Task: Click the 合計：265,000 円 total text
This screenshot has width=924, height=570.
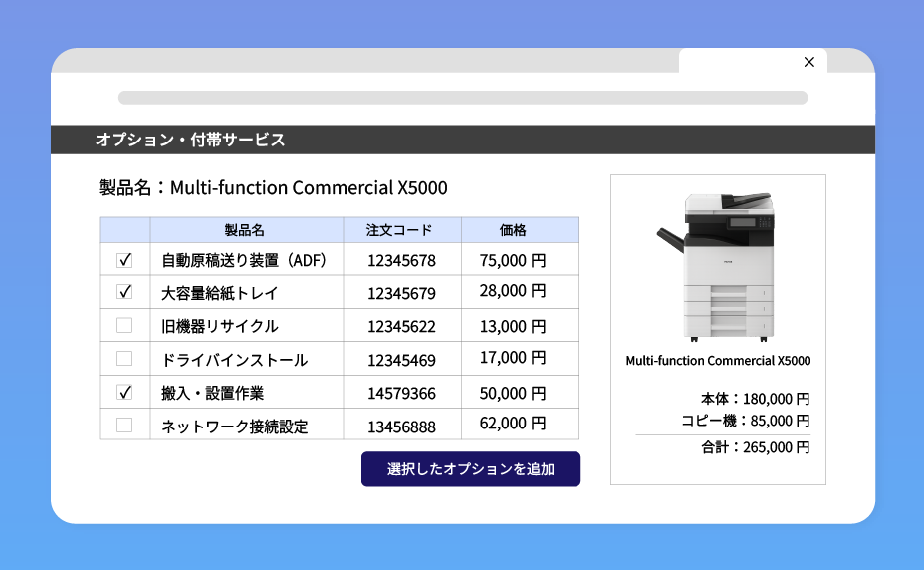Action: coord(755,447)
